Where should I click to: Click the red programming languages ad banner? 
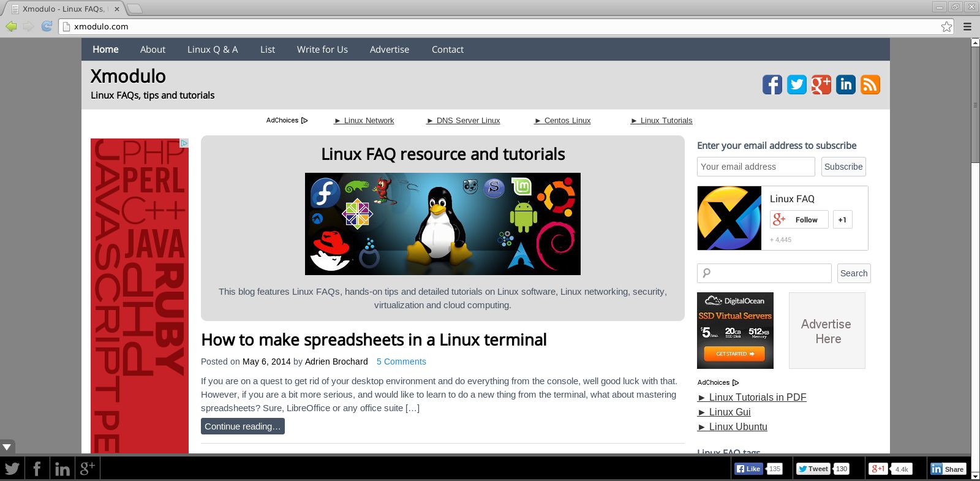point(140,296)
